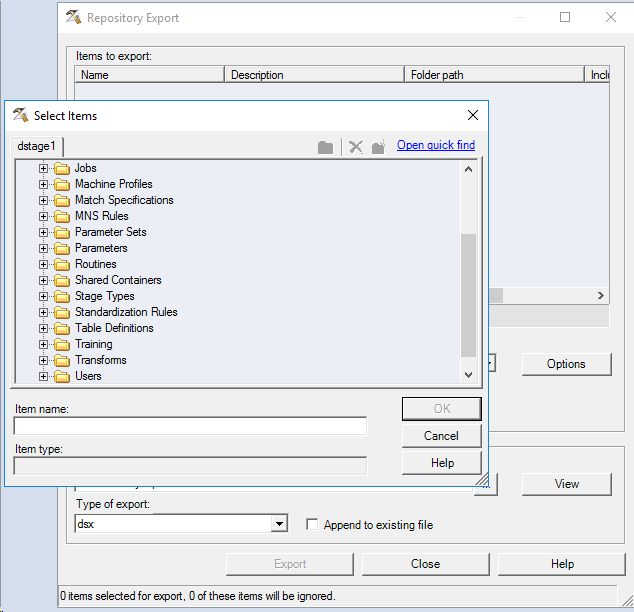The image size is (634, 612).
Task: Expand the Parameter Sets tree node
Action: pyautogui.click(x=43, y=232)
